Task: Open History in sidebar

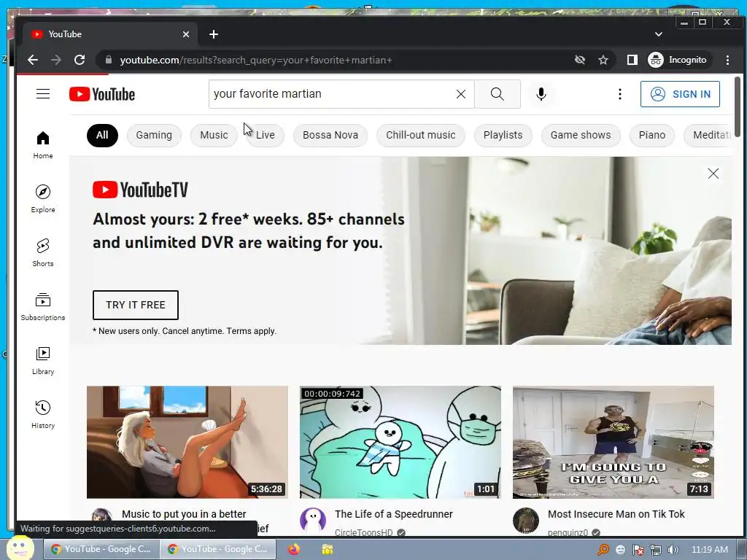Action: point(43,414)
